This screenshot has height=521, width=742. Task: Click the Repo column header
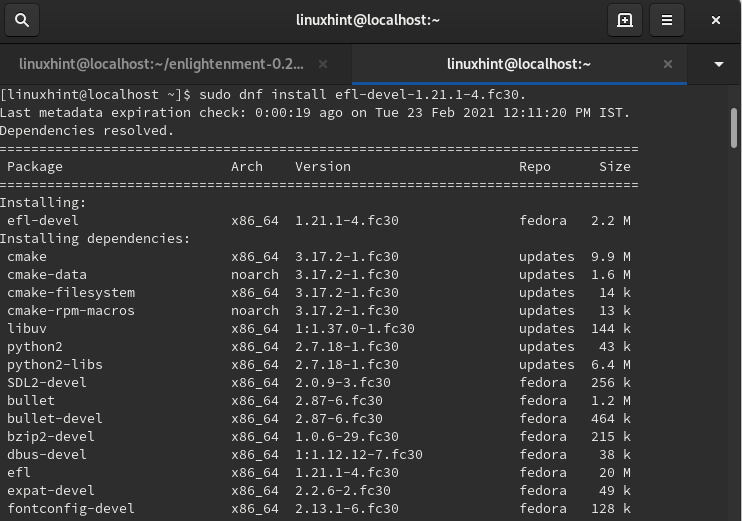pyautogui.click(x=535, y=166)
